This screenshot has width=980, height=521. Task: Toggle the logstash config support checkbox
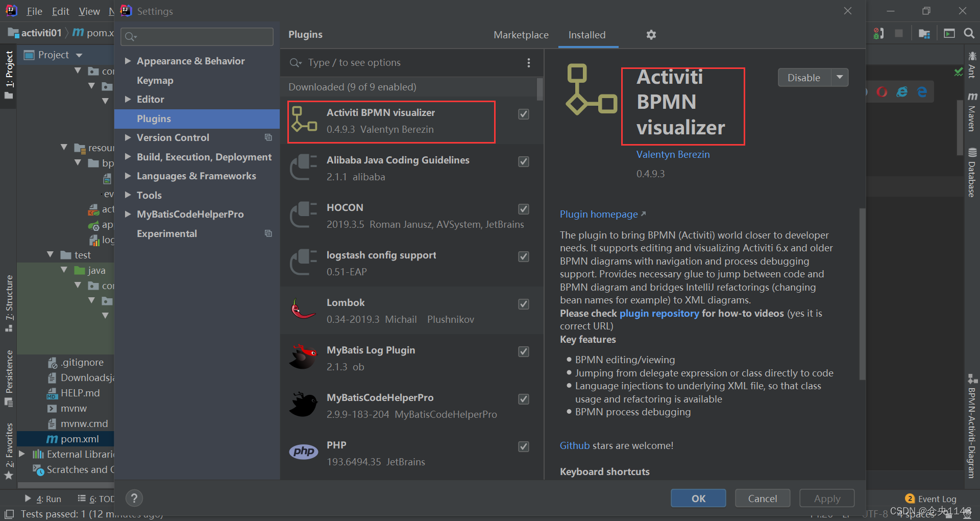pos(524,256)
